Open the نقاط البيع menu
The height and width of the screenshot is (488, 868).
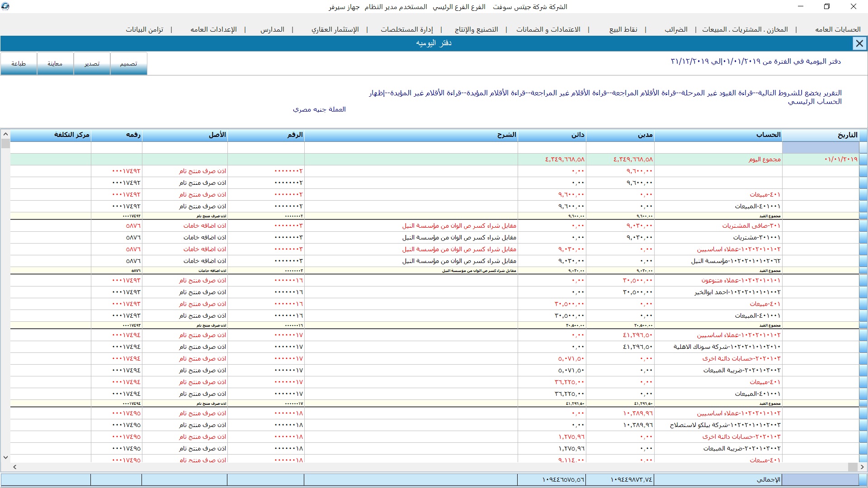[623, 29]
